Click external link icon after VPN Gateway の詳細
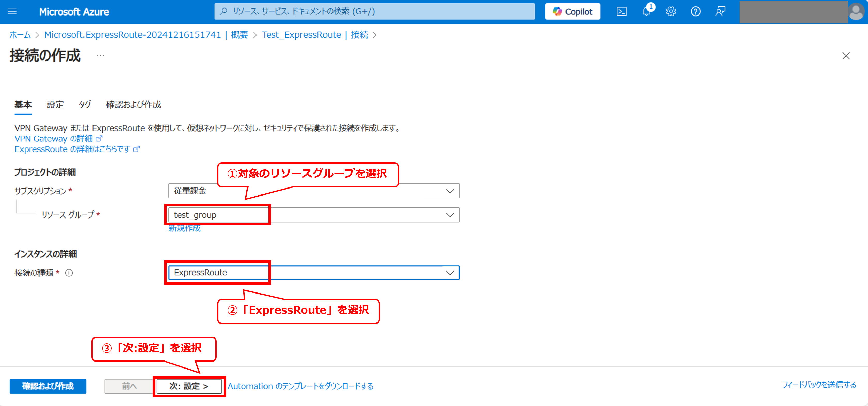 click(x=99, y=139)
